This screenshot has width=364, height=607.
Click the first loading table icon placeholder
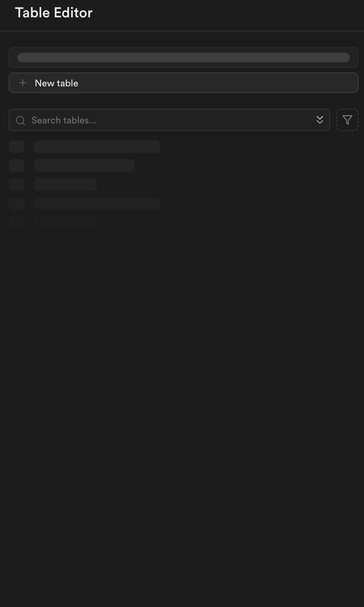pyautogui.click(x=17, y=147)
